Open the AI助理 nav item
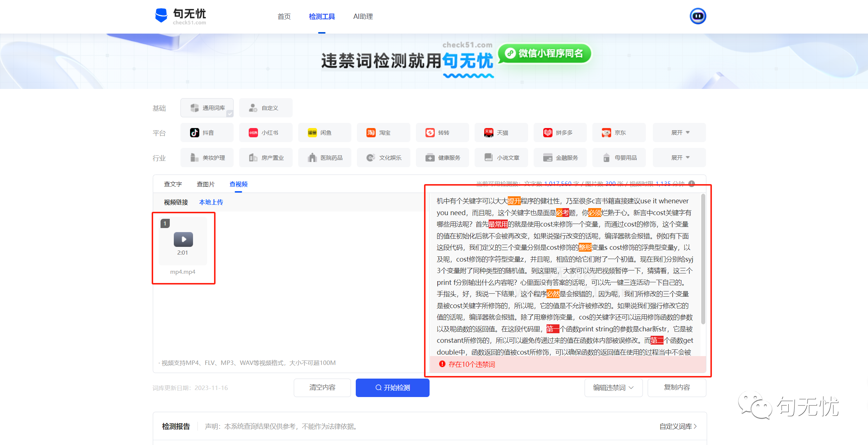 tap(363, 16)
